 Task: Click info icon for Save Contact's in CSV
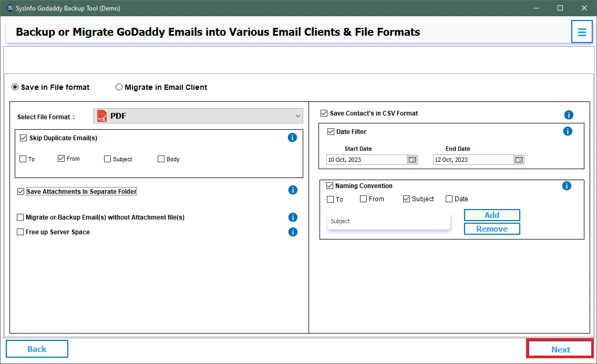(569, 115)
